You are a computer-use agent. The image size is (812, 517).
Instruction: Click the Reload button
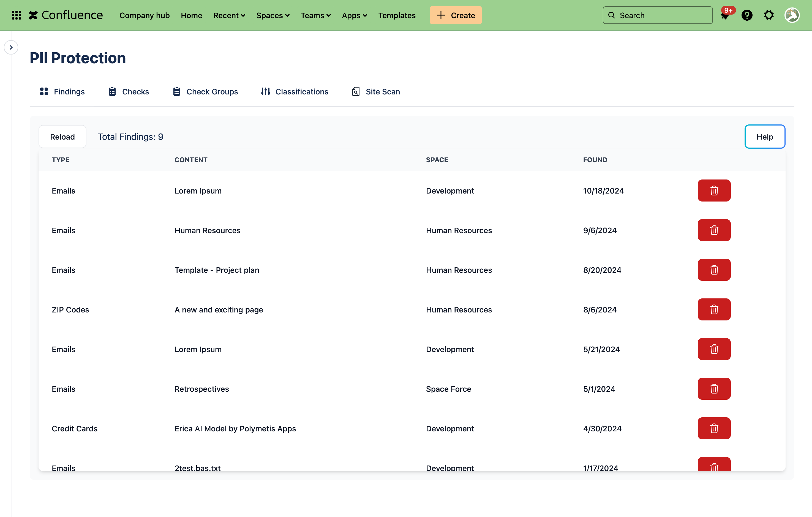click(x=62, y=137)
